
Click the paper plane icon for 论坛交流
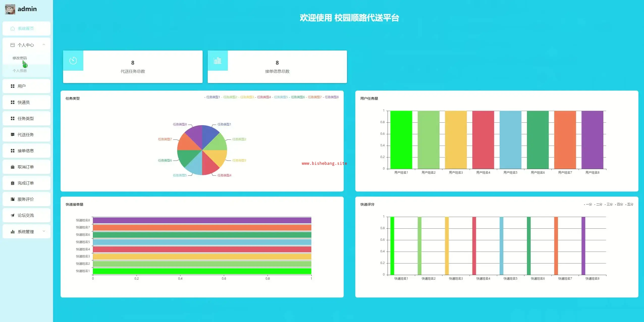click(x=13, y=216)
